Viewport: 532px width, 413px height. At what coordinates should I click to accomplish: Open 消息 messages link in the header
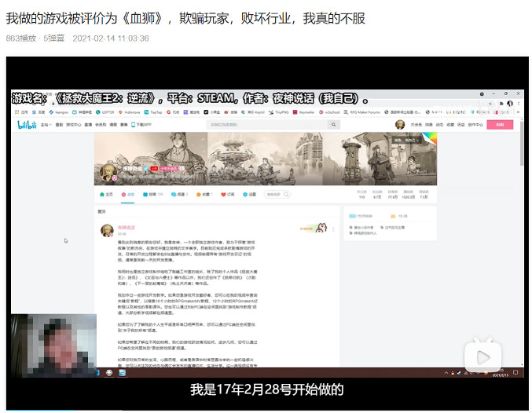(429, 125)
